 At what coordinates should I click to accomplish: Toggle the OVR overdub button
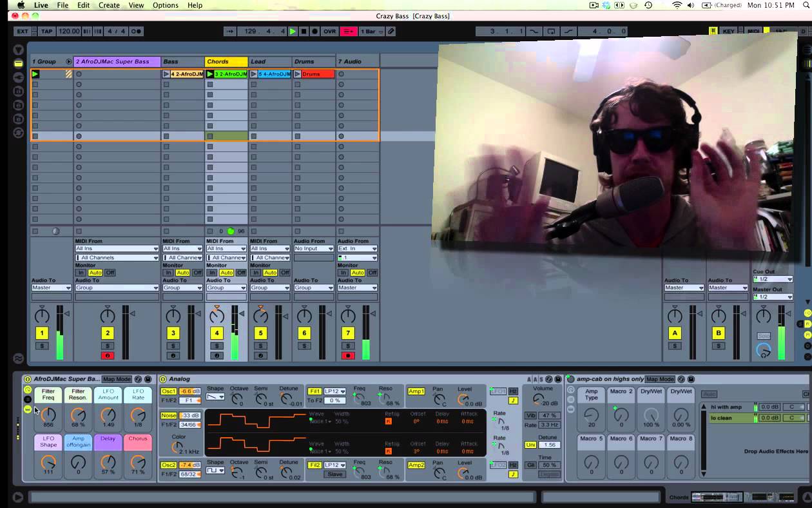[x=329, y=31]
